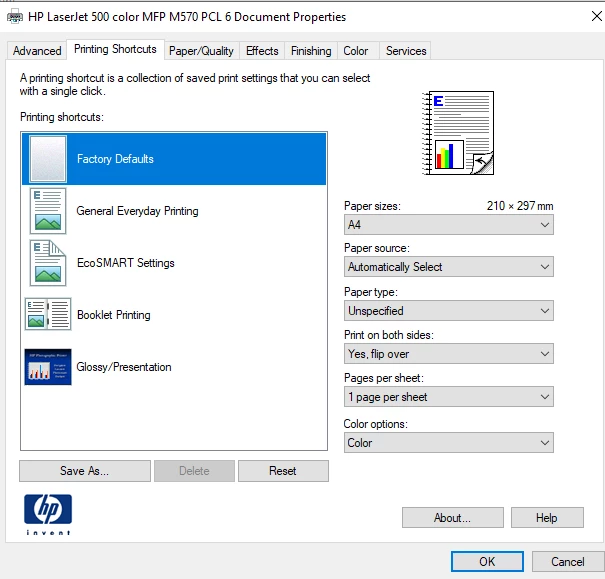Image resolution: width=605 pixels, height=579 pixels.
Task: Click the 'Factory Defaults' label text
Action: [x=115, y=159]
